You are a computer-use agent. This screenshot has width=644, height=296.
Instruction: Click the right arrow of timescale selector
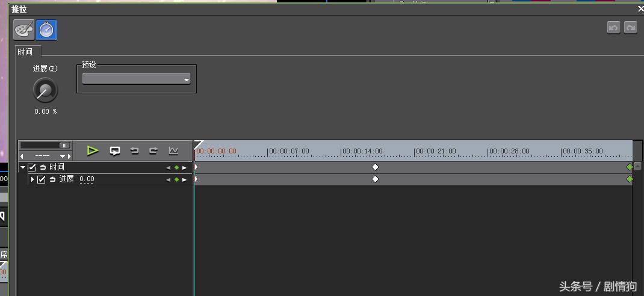69,156
